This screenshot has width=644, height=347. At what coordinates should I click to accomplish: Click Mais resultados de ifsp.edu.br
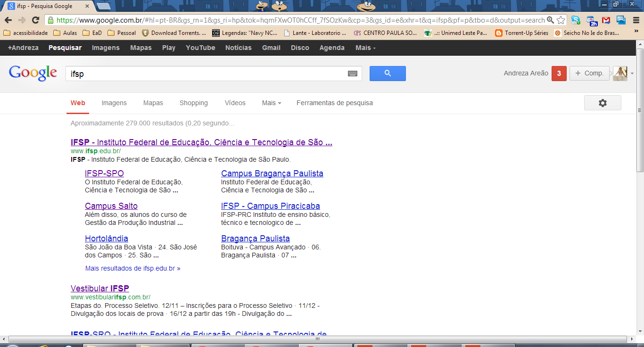[x=133, y=268]
